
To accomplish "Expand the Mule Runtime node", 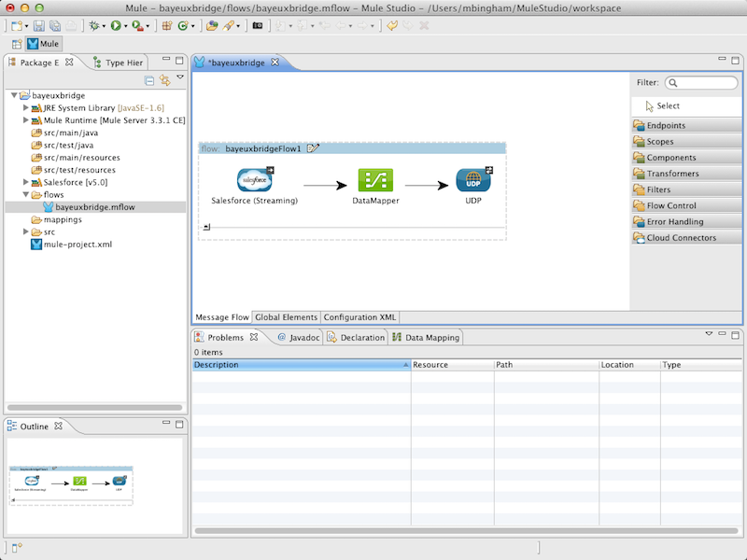I will click(26, 120).
